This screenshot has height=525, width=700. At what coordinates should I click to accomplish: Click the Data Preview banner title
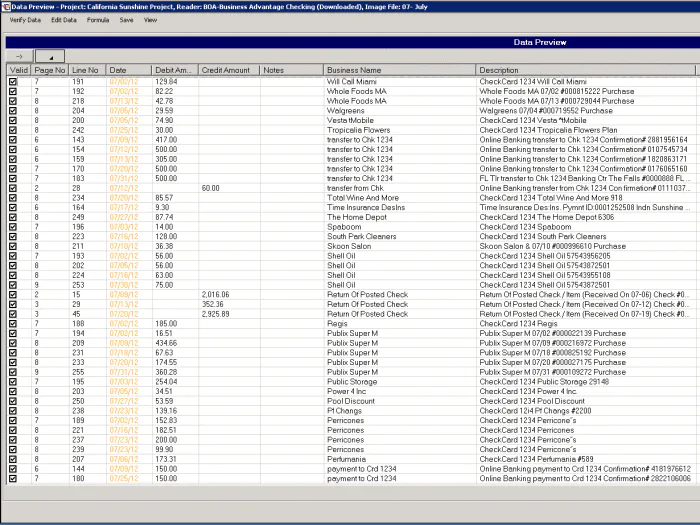pos(540,42)
